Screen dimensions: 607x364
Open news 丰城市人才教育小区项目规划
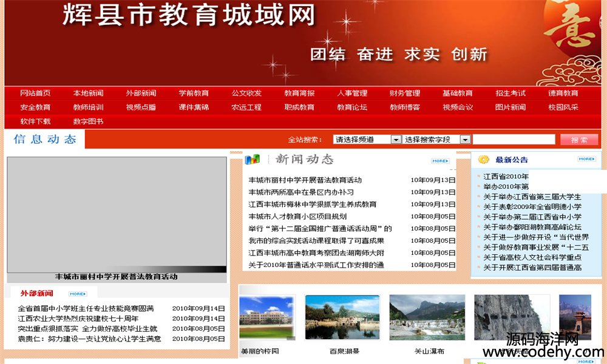tap(297, 217)
